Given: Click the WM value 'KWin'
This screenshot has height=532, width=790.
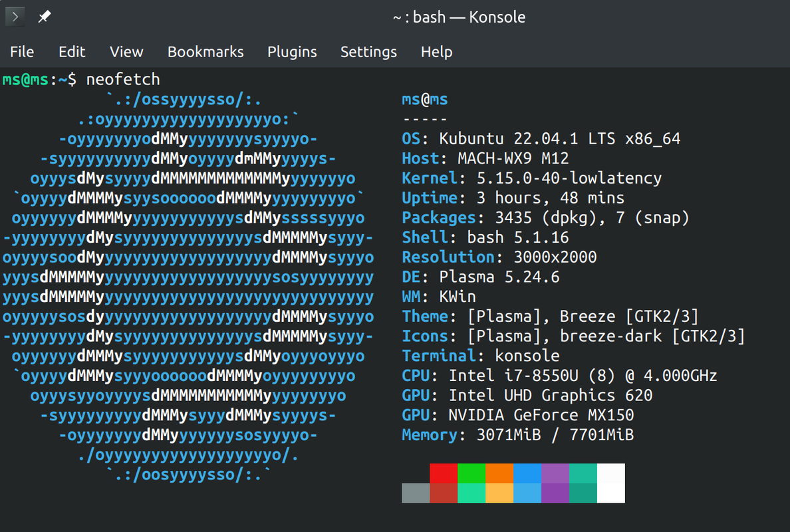Looking at the screenshot, I should click(x=458, y=297).
